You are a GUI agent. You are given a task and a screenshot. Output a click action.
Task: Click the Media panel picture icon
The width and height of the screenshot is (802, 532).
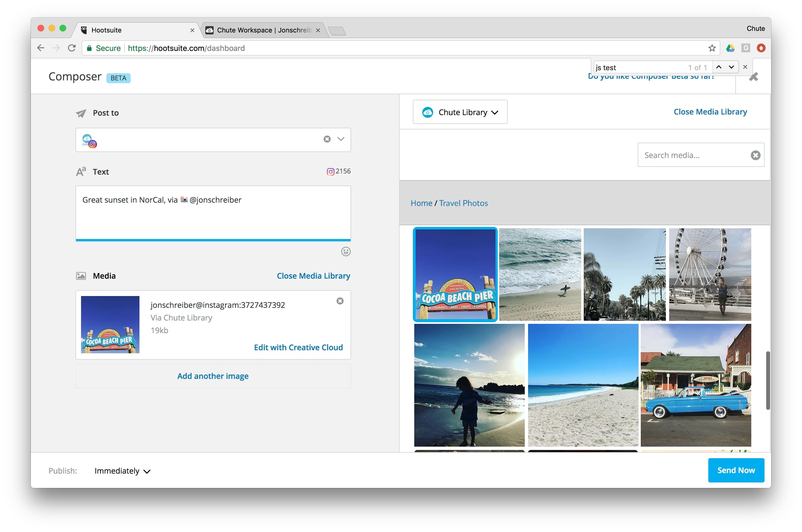click(80, 276)
